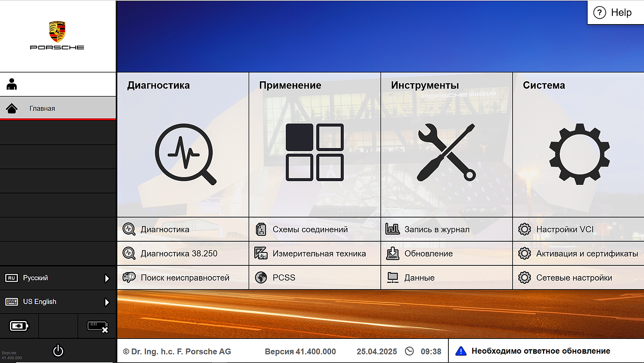
Task: Click the Русский language label
Action: 36,278
